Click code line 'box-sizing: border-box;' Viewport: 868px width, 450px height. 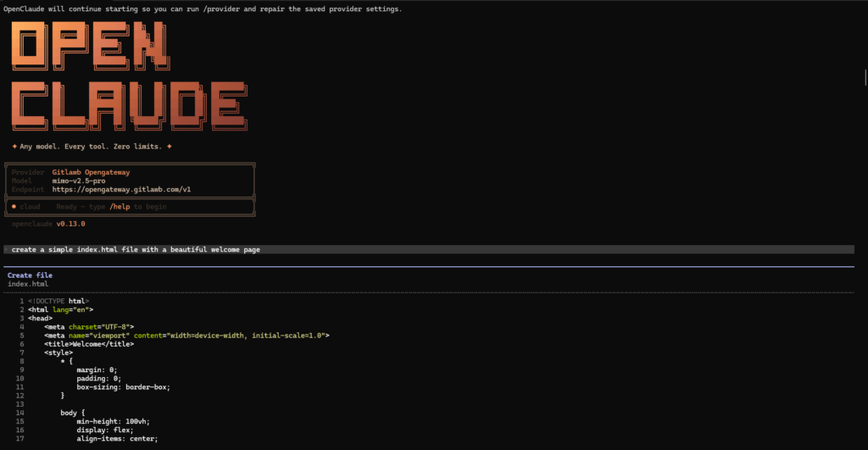[x=124, y=387]
